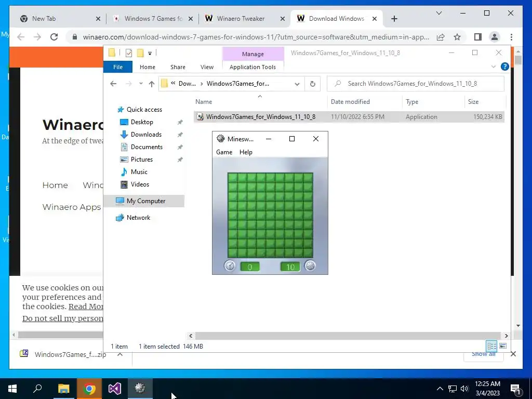The width and height of the screenshot is (532, 399).
Task: Open volume control in system tray
Action: (x=464, y=389)
